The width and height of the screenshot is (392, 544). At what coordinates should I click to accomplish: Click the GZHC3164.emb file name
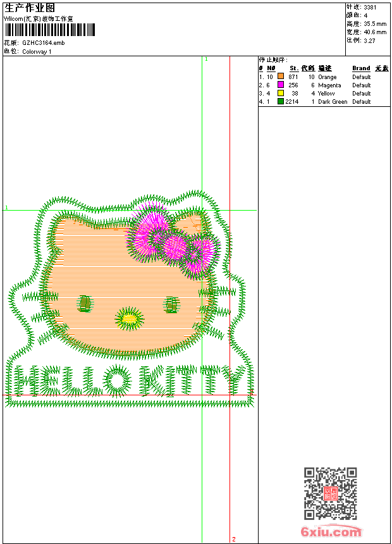pos(44,43)
